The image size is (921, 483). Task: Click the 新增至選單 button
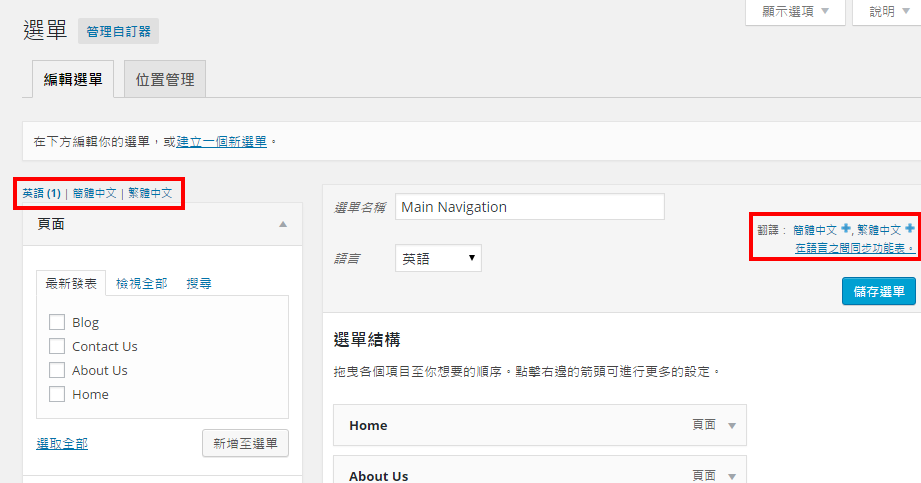point(245,443)
